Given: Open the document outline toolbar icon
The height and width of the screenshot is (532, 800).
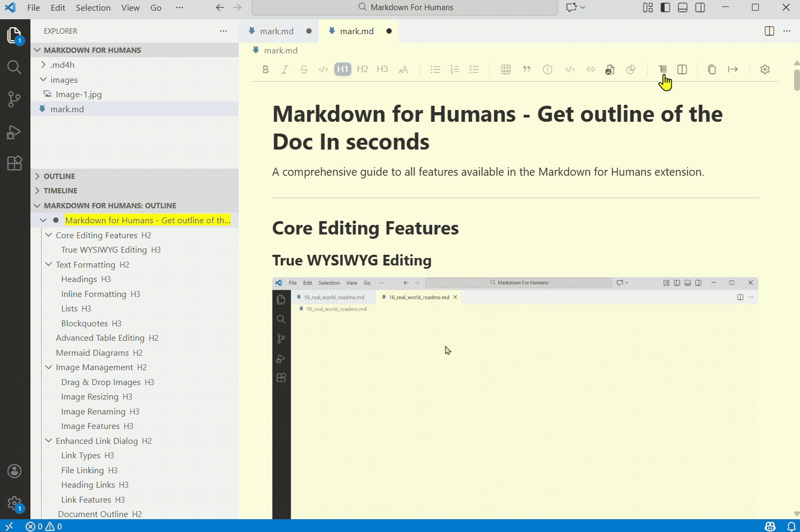Looking at the screenshot, I should click(x=663, y=69).
